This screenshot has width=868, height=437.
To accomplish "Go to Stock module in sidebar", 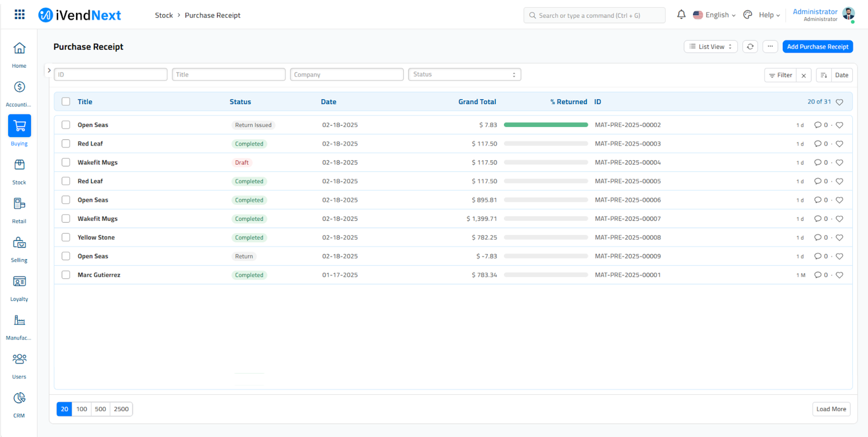I will pos(20,165).
